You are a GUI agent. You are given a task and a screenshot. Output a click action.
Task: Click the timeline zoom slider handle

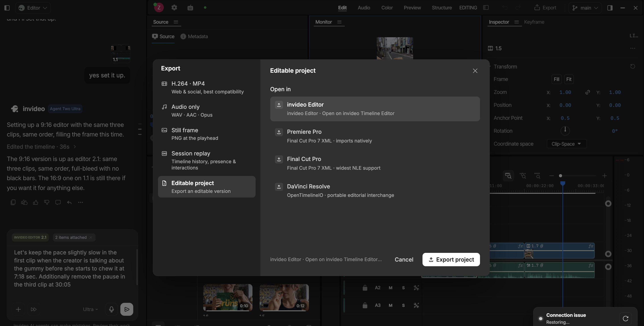560,176
